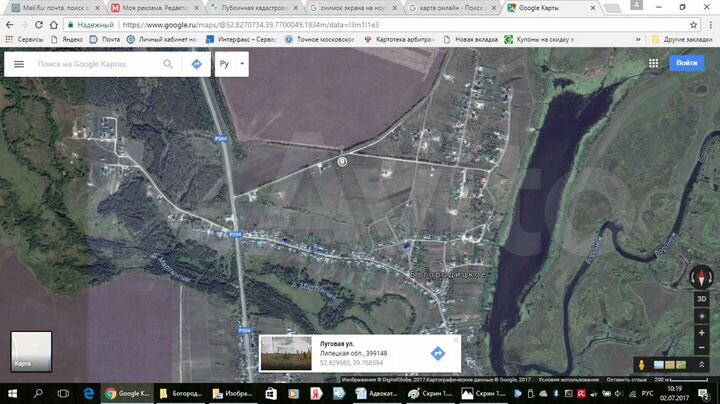
Task: Get directions to Луговая ул. from the card
Action: (438, 353)
